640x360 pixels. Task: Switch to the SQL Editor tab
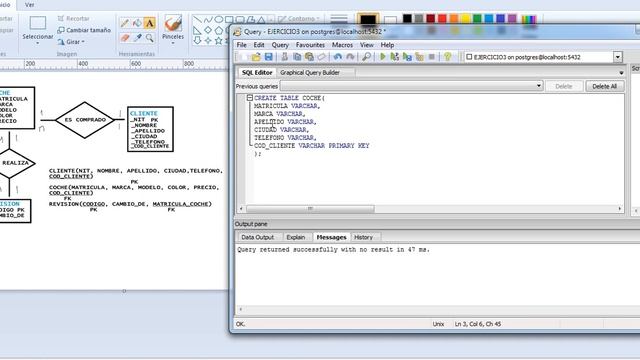257,73
